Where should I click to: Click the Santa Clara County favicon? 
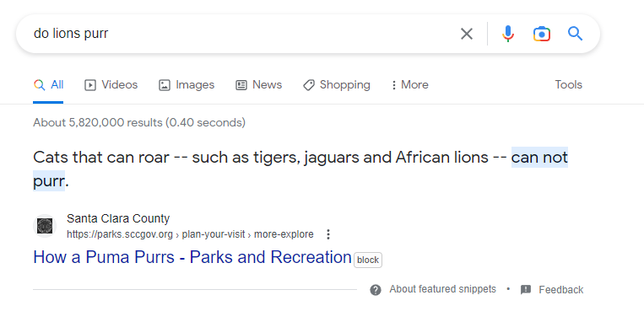45,226
